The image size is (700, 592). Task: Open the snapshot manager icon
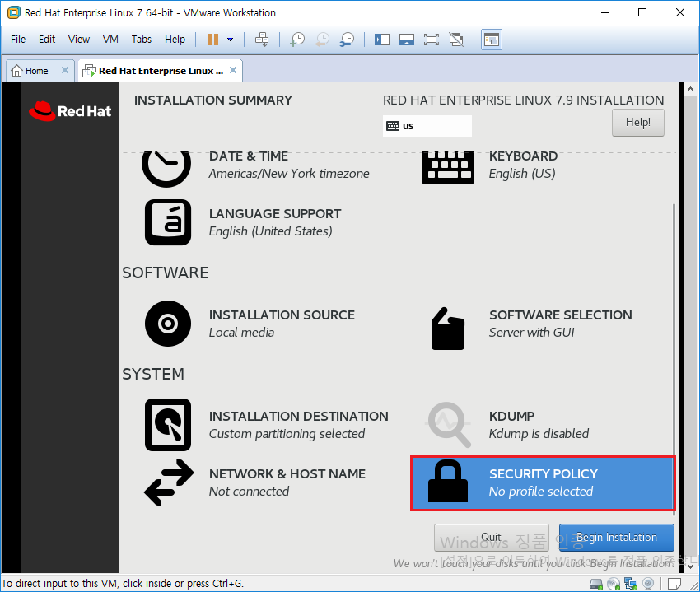click(347, 40)
